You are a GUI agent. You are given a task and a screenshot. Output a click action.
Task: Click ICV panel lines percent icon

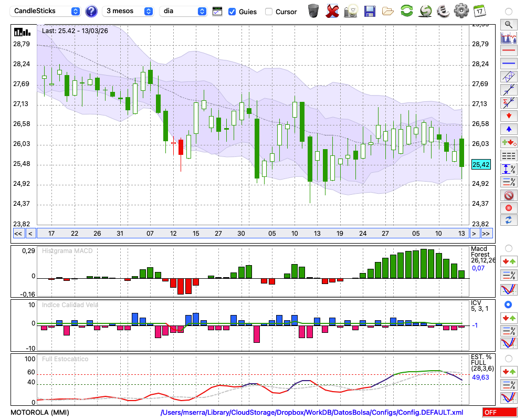pos(509,331)
